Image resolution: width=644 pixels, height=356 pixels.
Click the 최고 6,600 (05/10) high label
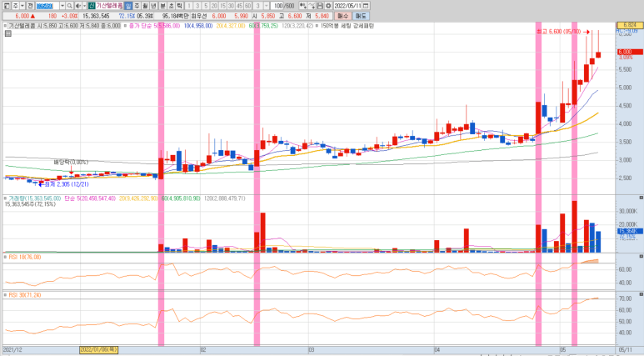click(x=558, y=32)
